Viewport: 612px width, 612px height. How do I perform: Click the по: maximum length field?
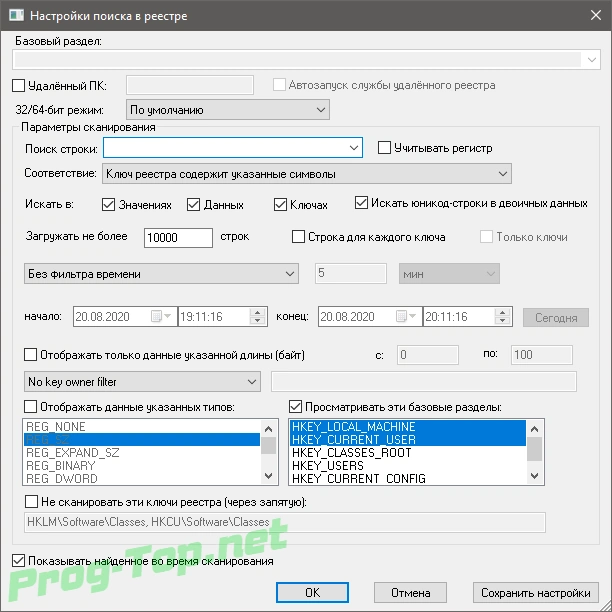pos(542,355)
